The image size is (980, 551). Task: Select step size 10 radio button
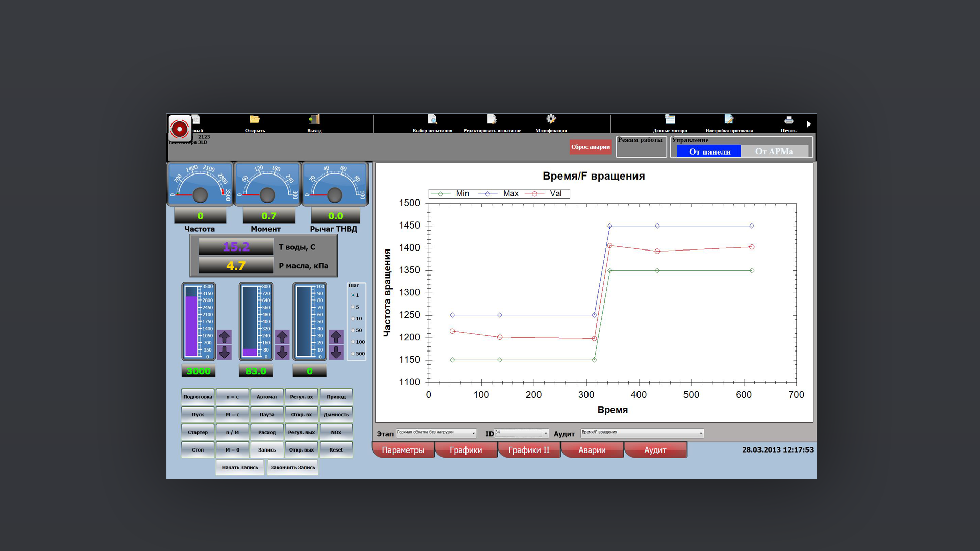pos(353,318)
